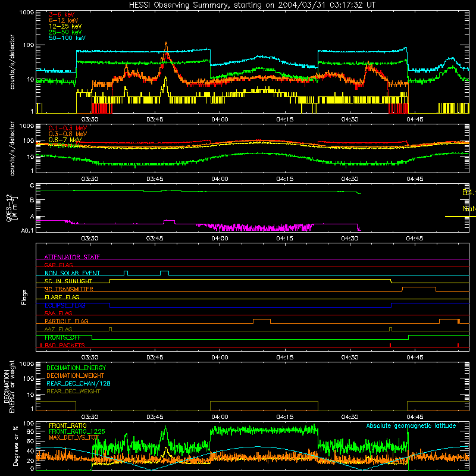Click the Absolute geomagnetic latitude label
This screenshot has width=476, height=476.
coord(411,425)
